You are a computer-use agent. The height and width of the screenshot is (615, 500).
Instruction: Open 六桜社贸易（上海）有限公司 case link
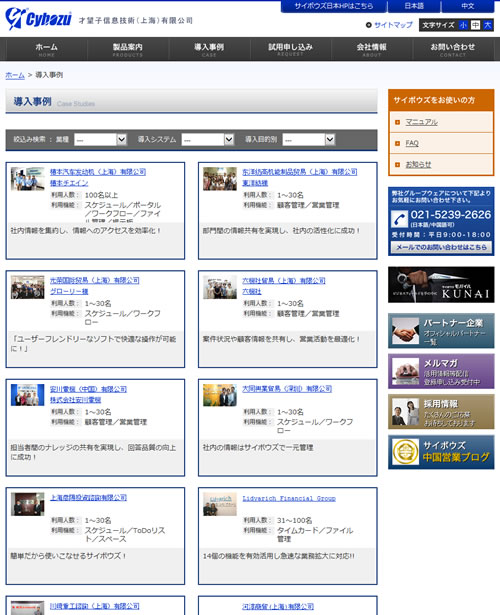tap(284, 280)
